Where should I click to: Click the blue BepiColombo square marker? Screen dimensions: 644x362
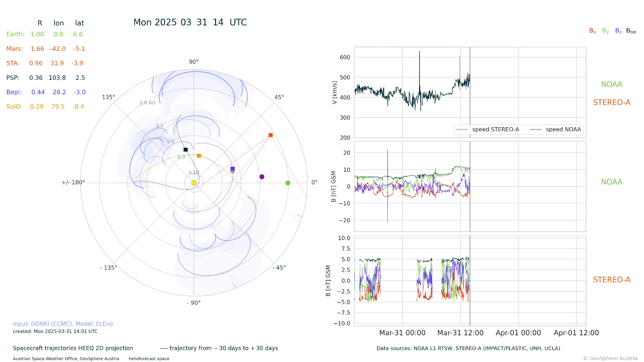coord(233,169)
